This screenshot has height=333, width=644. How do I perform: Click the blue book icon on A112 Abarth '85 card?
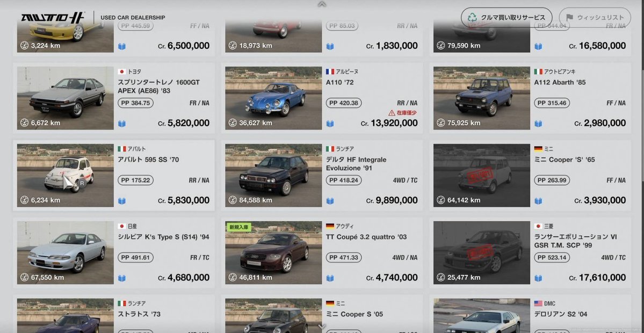point(538,124)
